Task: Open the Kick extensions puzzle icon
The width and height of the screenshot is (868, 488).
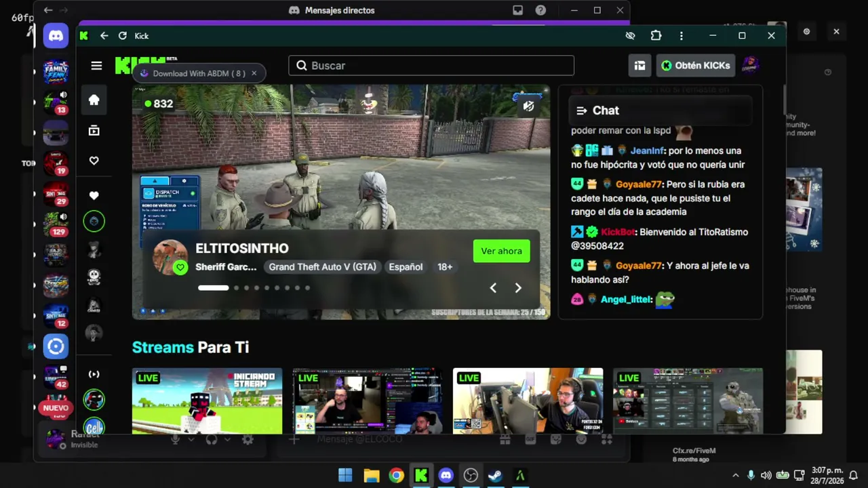Action: click(656, 36)
